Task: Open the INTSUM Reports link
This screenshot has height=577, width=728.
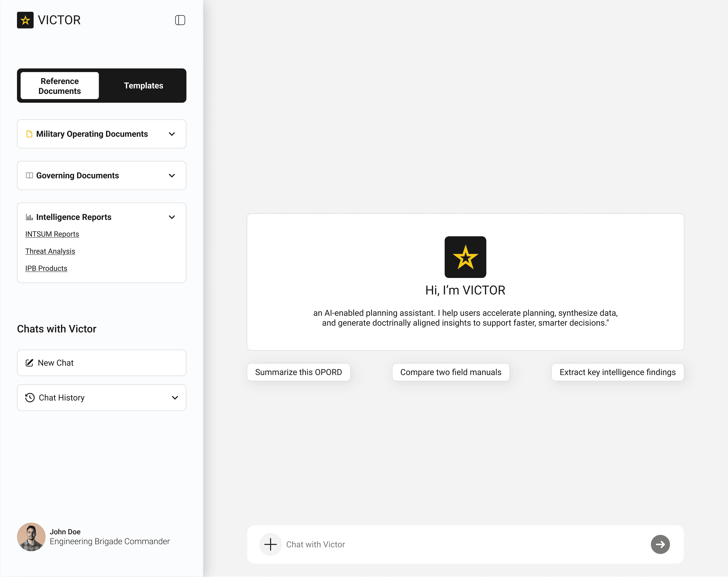Action: pyautogui.click(x=52, y=234)
